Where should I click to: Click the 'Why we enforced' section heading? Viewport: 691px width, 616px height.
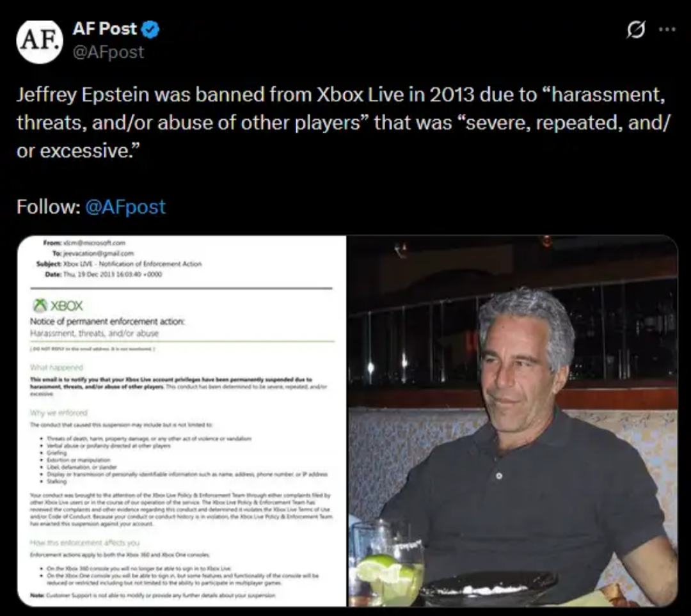click(x=59, y=413)
